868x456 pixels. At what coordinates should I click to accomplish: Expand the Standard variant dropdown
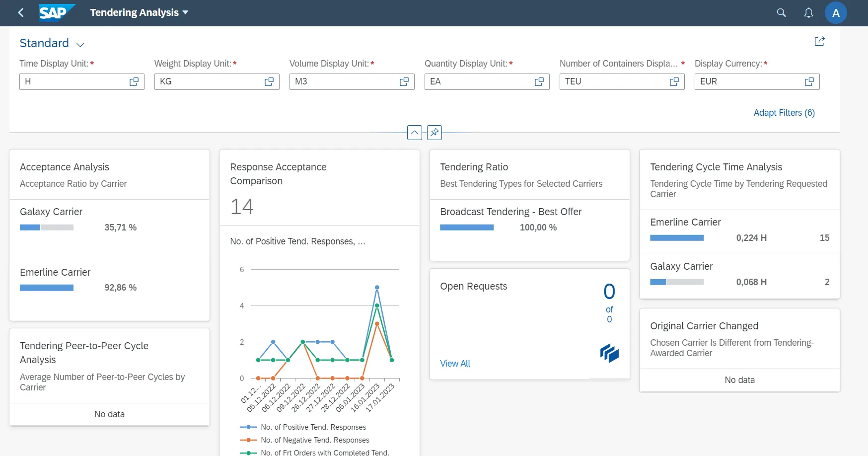coord(80,44)
